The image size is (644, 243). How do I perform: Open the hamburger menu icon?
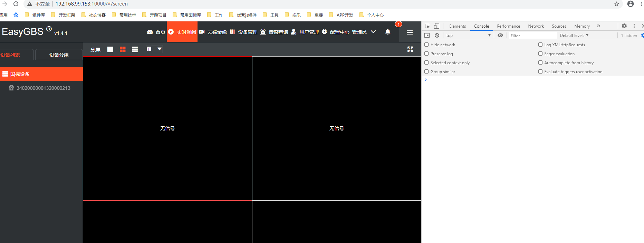coord(410,32)
